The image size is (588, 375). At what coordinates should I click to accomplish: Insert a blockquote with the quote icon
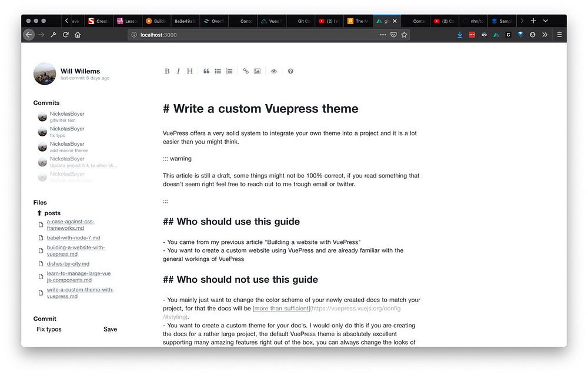click(206, 71)
